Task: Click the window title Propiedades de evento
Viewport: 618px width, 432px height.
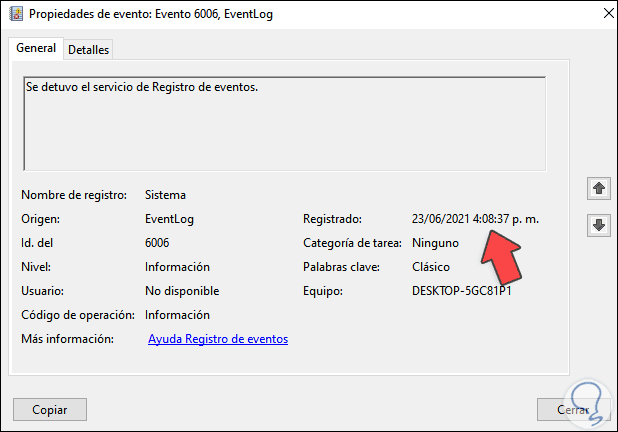Action: point(151,14)
